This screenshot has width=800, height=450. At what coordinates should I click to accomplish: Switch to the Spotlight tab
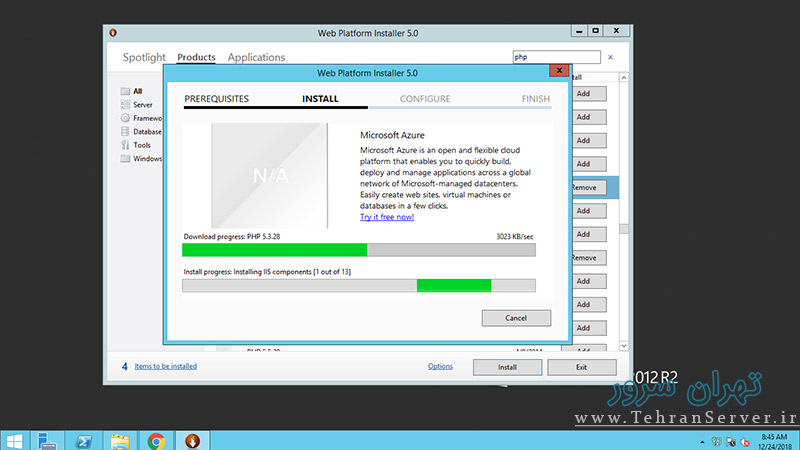point(144,58)
